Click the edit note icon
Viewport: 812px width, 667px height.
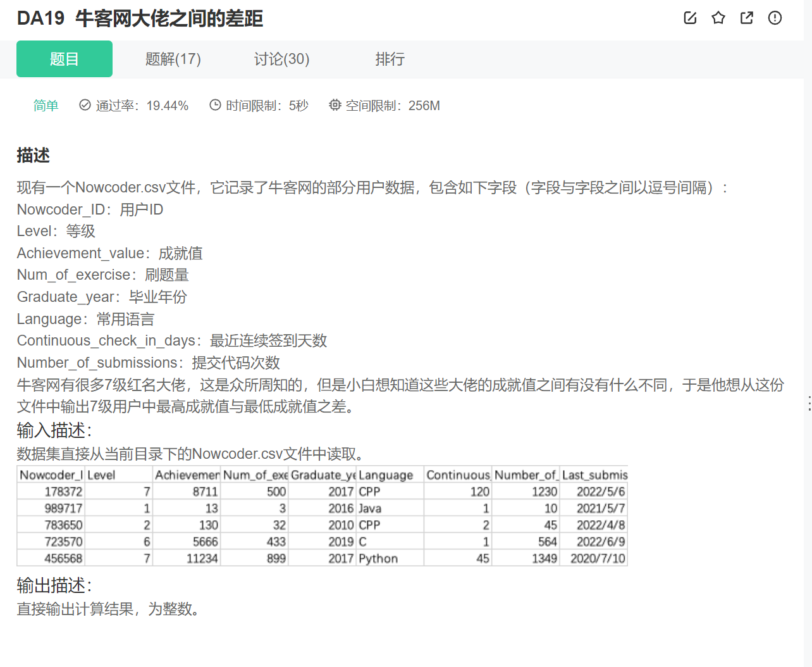click(x=690, y=18)
